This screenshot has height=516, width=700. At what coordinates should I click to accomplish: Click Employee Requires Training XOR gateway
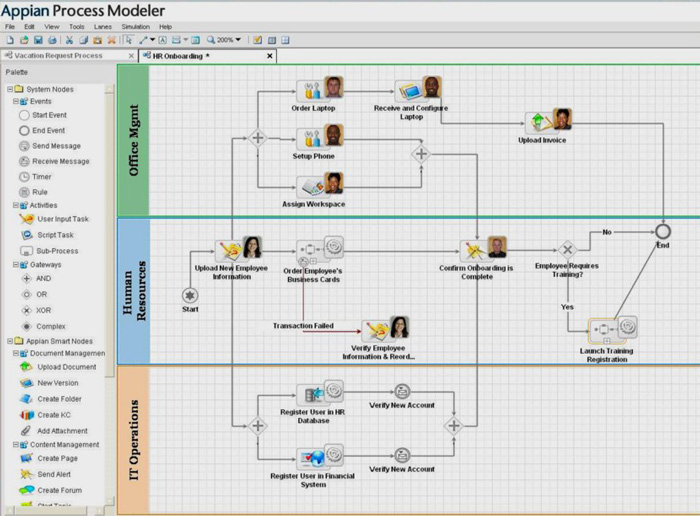pos(567,250)
